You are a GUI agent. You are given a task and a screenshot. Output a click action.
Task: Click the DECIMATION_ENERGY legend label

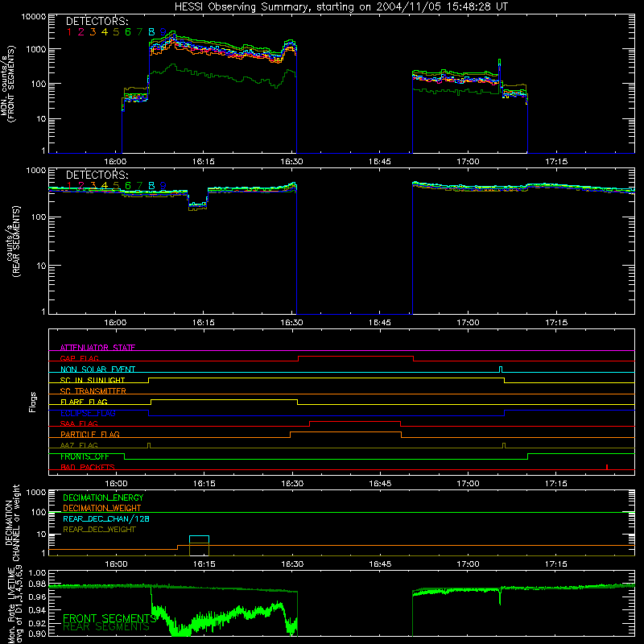point(103,497)
